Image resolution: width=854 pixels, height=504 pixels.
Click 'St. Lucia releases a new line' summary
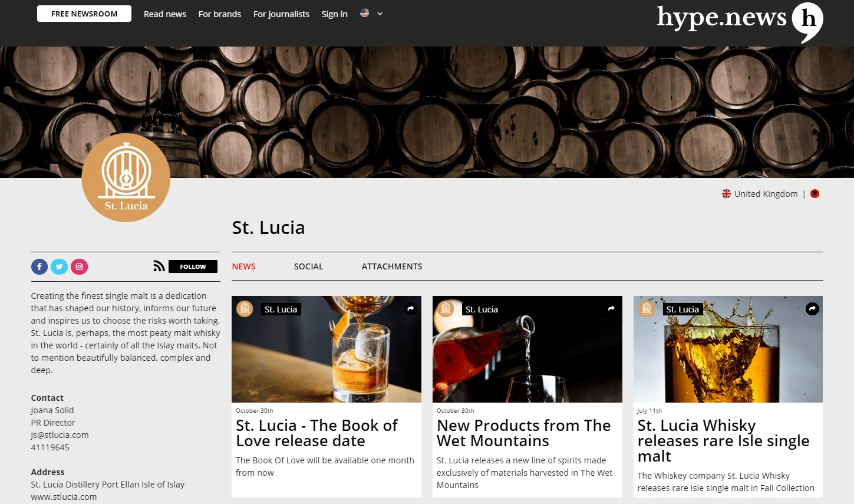(x=525, y=473)
